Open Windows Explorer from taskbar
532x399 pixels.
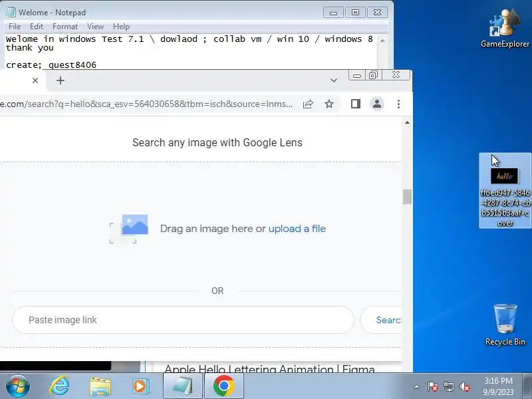coord(100,386)
